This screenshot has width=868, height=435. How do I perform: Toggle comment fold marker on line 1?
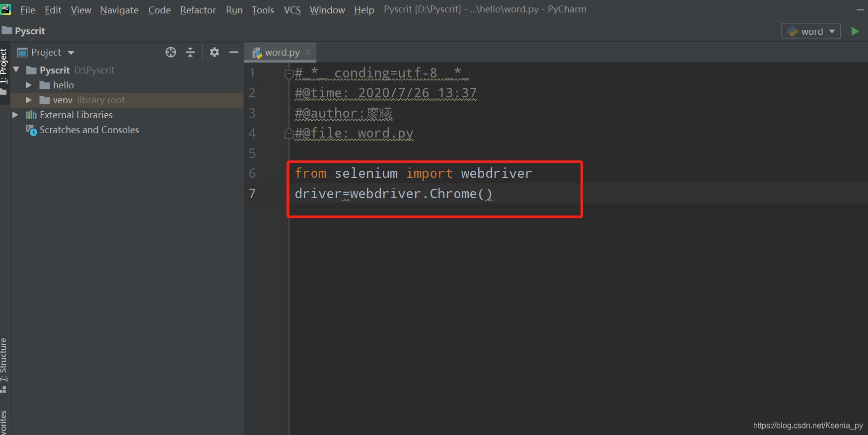click(289, 74)
